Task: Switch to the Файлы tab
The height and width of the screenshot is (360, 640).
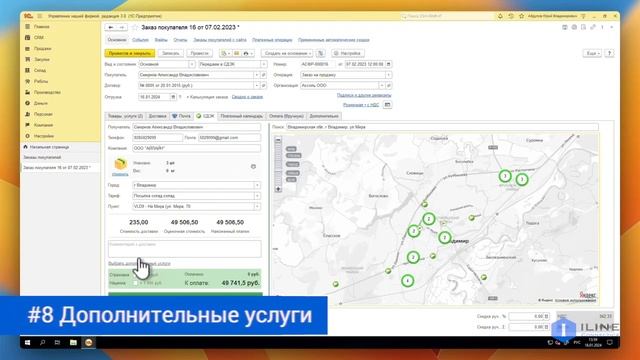Action: click(161, 40)
